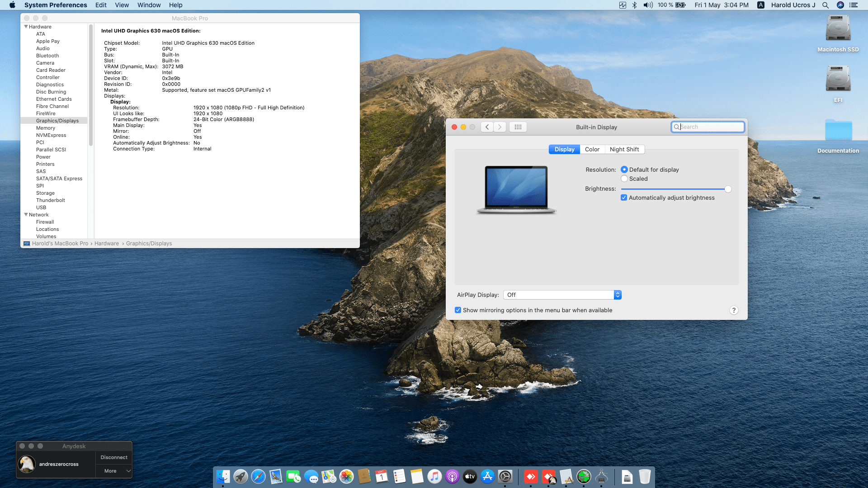Select the Documentation folder on desktop

tap(838, 136)
